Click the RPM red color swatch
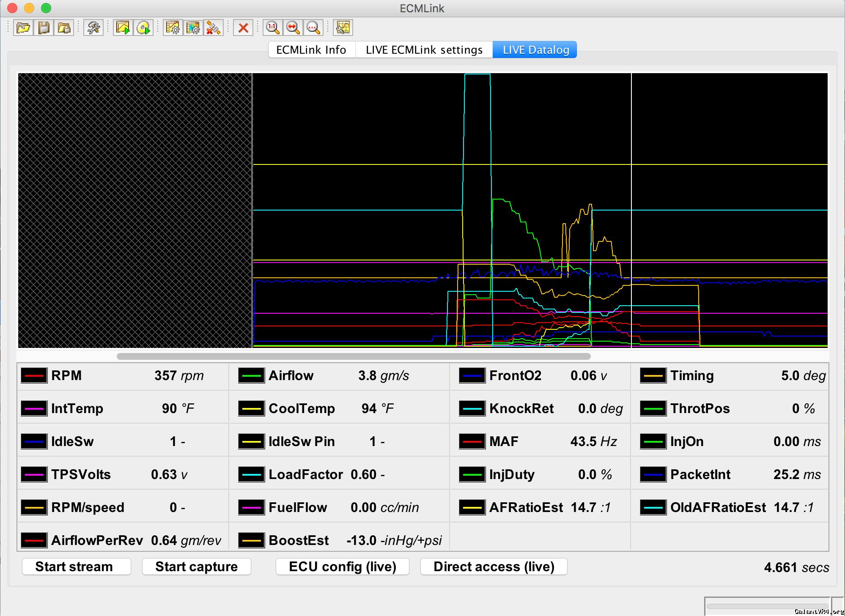This screenshot has height=616, width=845. pyautogui.click(x=34, y=375)
